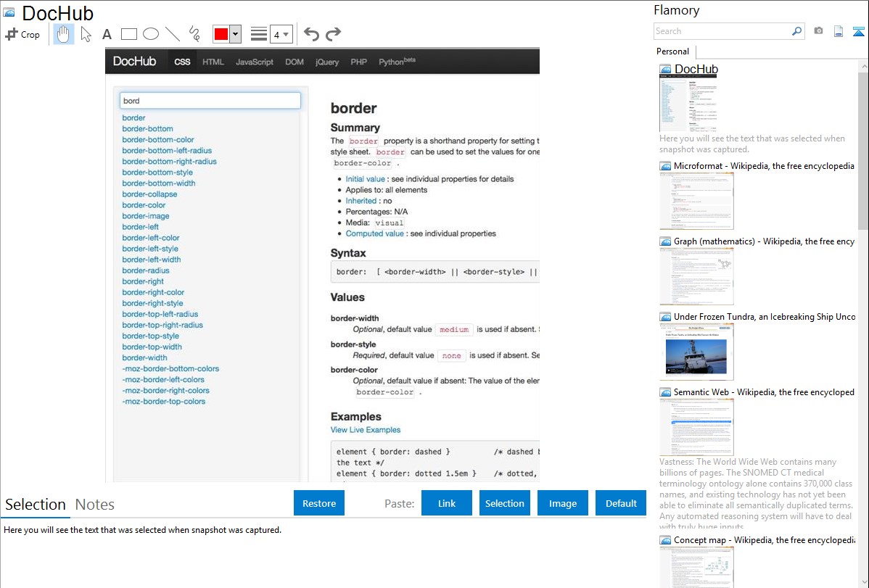The height and width of the screenshot is (588, 869).
Task: Click the Graph (mathematics) snapshot title
Action: [764, 241]
